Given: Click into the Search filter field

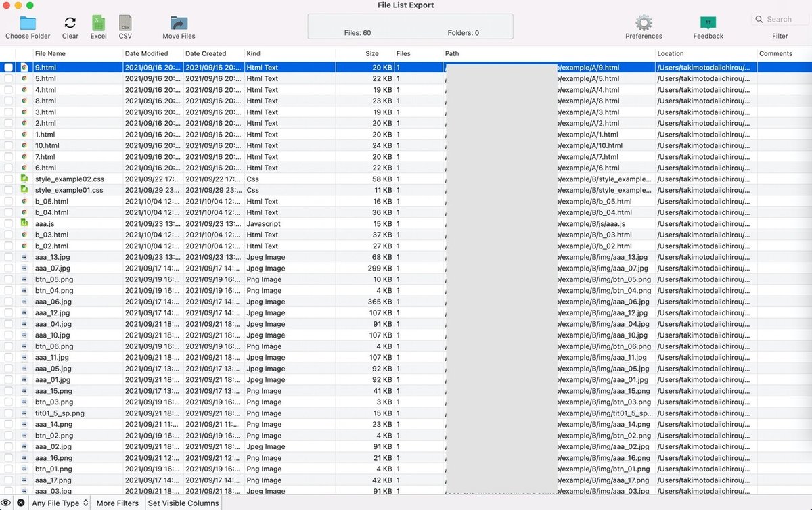Looking at the screenshot, I should pos(780,19).
